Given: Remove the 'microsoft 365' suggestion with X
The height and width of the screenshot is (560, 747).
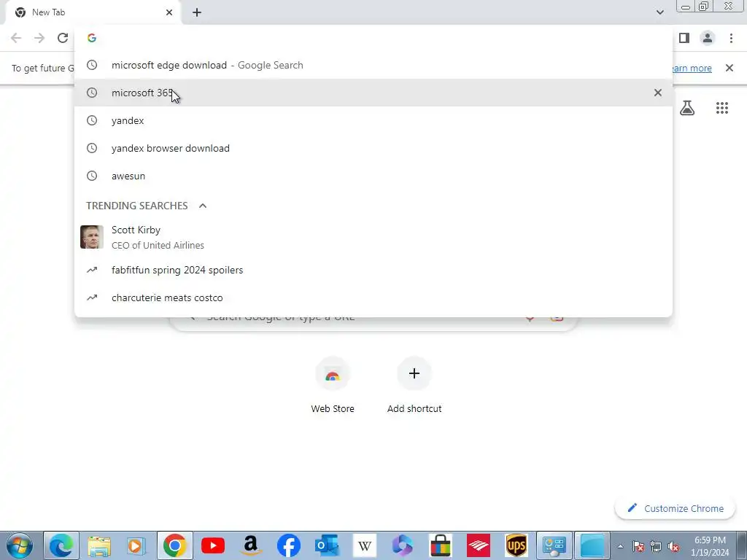Looking at the screenshot, I should pyautogui.click(x=658, y=93).
